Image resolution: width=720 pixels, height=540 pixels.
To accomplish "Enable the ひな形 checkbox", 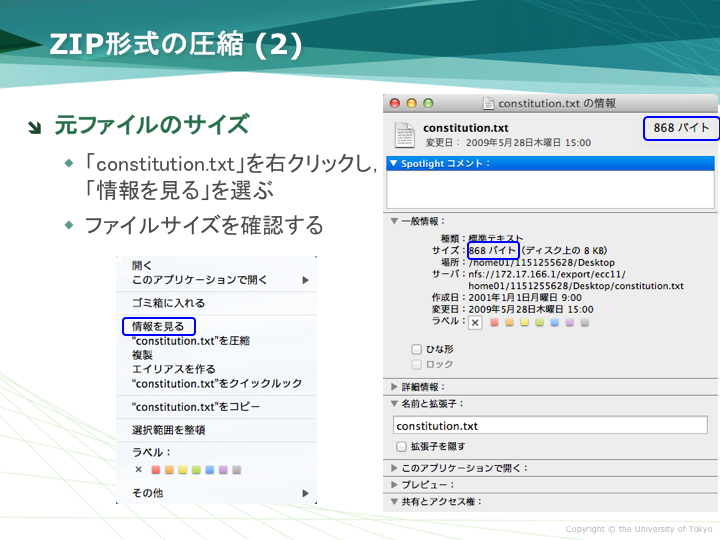I will click(416, 349).
